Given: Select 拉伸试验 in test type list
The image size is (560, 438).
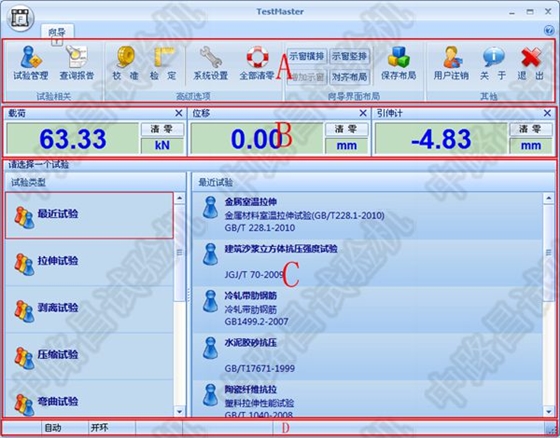Looking at the screenshot, I should tap(89, 263).
